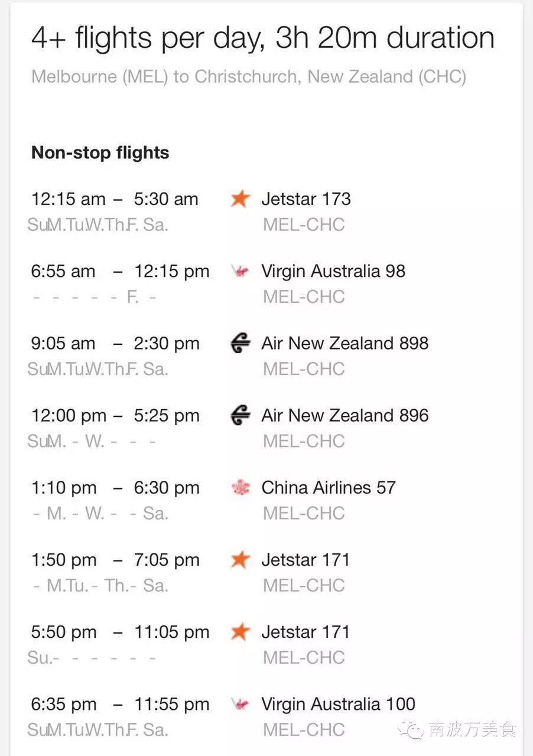Click the Jetstar logo beside the 5:50 pm flight

pyautogui.click(x=240, y=631)
